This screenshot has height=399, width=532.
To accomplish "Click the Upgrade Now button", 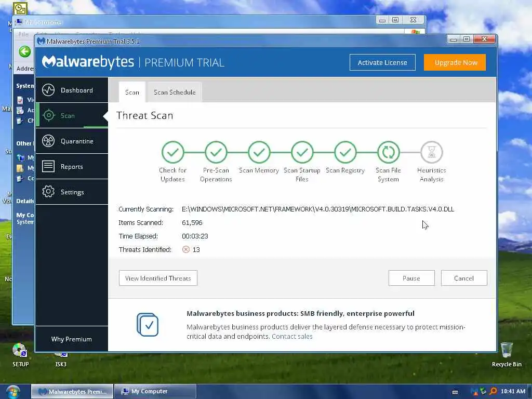I will (455, 62).
